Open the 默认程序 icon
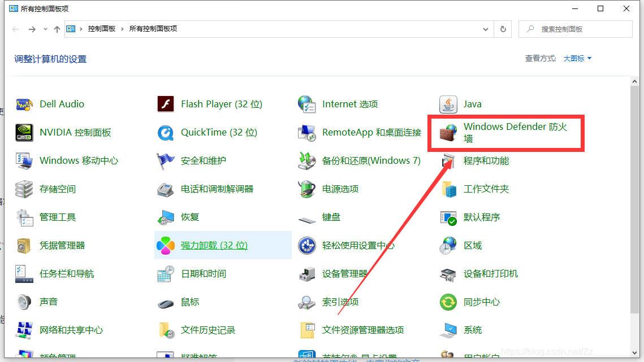This screenshot has width=644, height=362. click(x=448, y=217)
